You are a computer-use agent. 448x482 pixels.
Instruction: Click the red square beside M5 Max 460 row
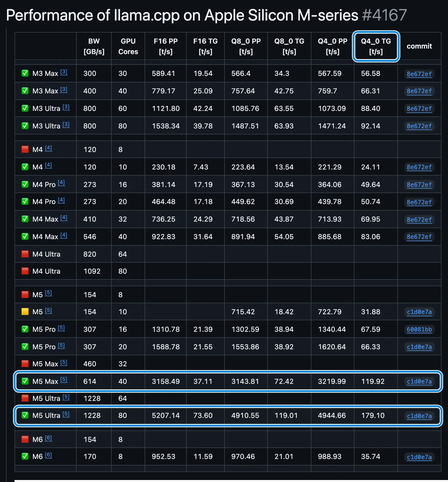pyautogui.click(x=25, y=364)
